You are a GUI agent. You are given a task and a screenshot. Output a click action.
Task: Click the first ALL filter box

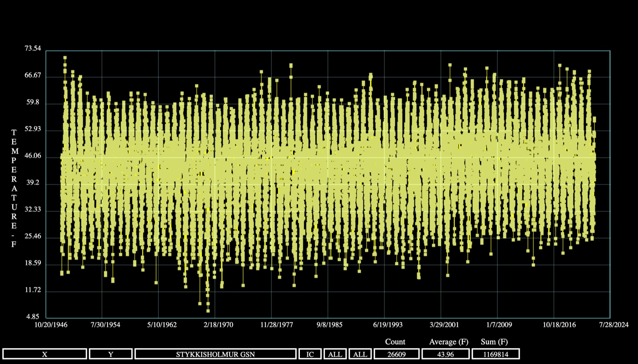[335, 354]
